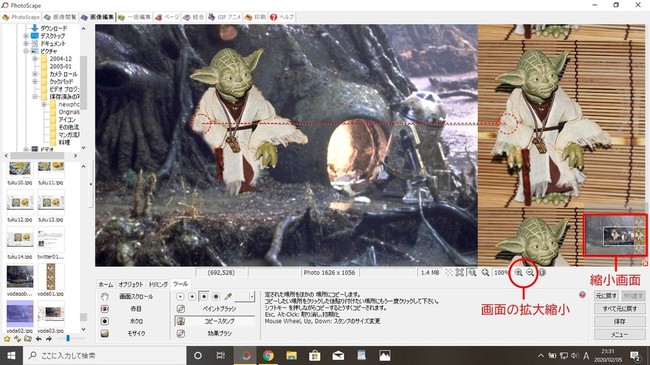The height and width of the screenshot is (365, 650).
Task: Switch to the GIF アニメ tab
Action: [224, 17]
